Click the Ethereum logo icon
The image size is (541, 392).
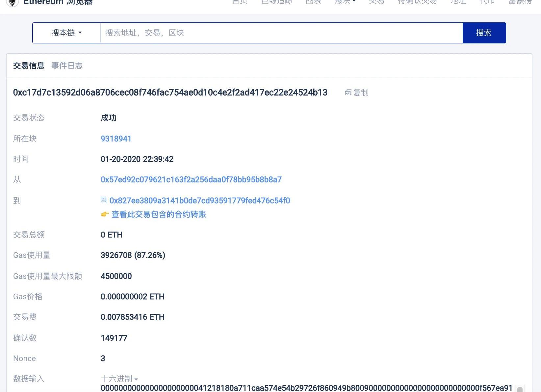click(13, 3)
